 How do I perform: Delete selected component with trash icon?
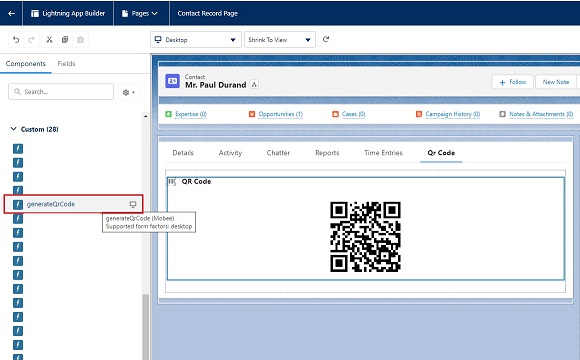pos(80,40)
